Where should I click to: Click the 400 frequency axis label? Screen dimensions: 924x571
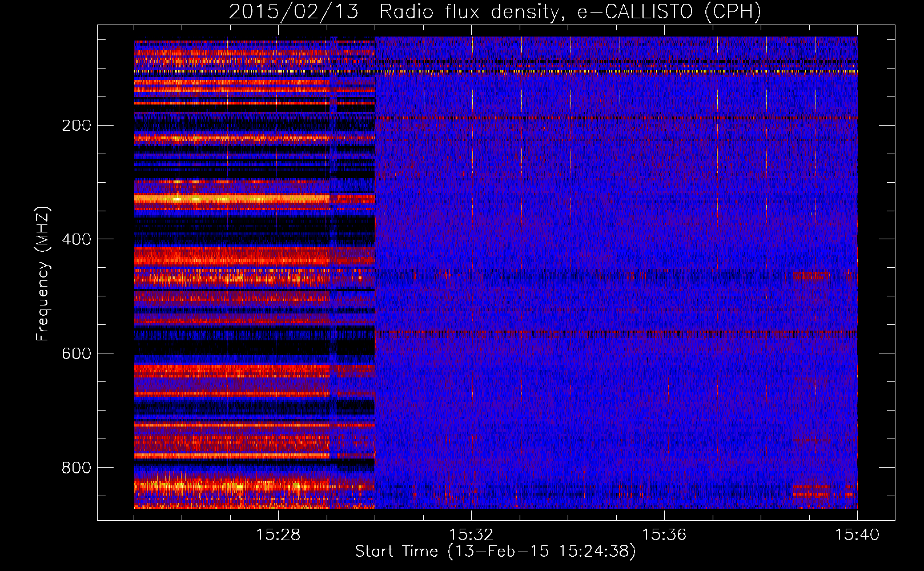coord(76,239)
